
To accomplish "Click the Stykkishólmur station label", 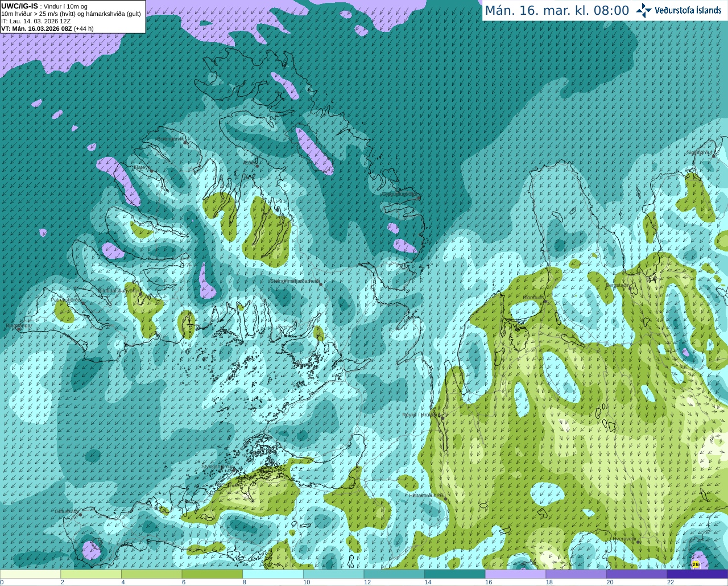I will [218, 467].
